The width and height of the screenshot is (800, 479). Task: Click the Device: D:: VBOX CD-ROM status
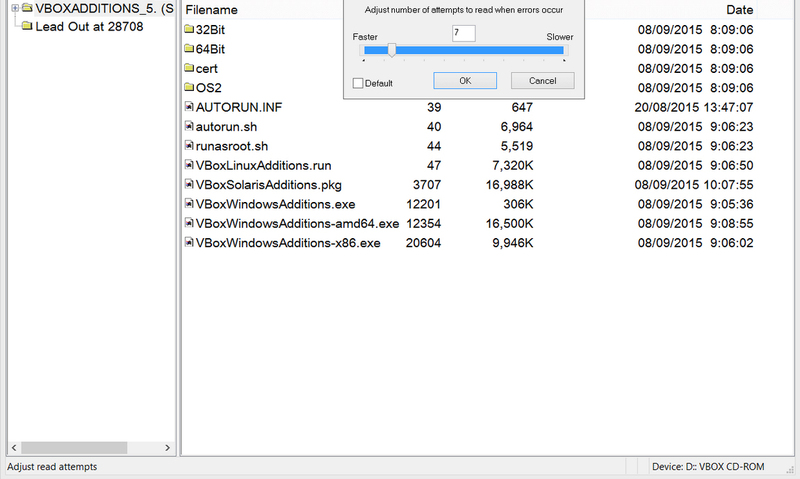pos(708,466)
